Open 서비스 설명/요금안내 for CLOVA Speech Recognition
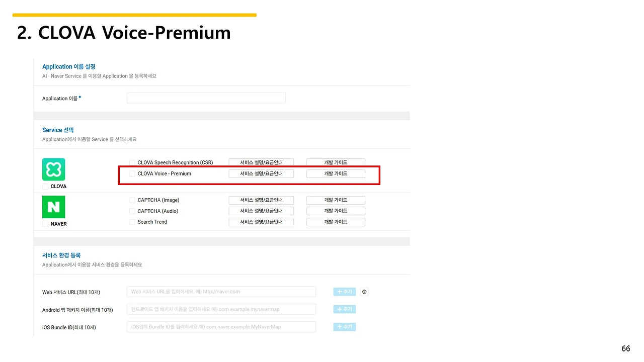644x362 pixels. tap(261, 162)
